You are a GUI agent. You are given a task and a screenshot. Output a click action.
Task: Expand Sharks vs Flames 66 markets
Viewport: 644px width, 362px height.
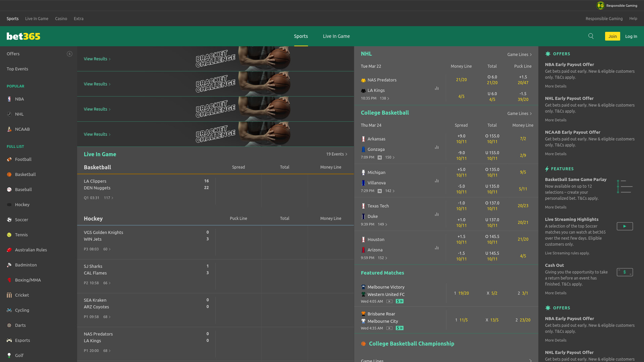[107, 283]
